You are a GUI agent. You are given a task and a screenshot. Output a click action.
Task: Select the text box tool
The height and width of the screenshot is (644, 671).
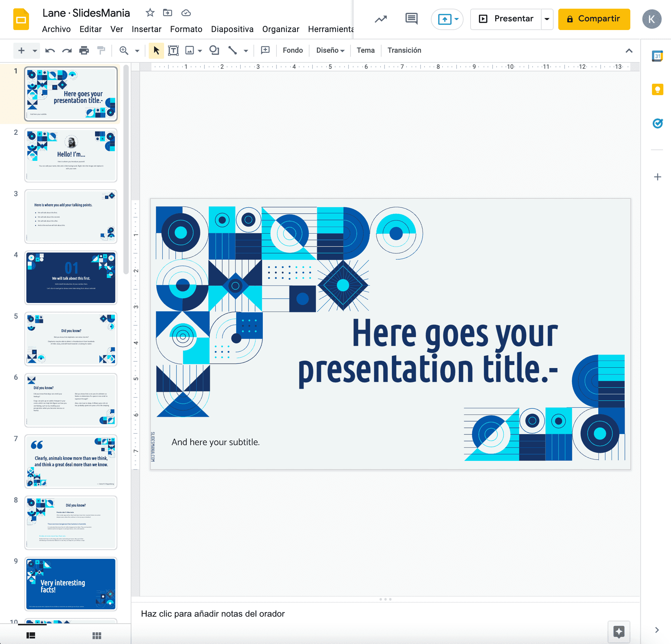[x=173, y=50]
